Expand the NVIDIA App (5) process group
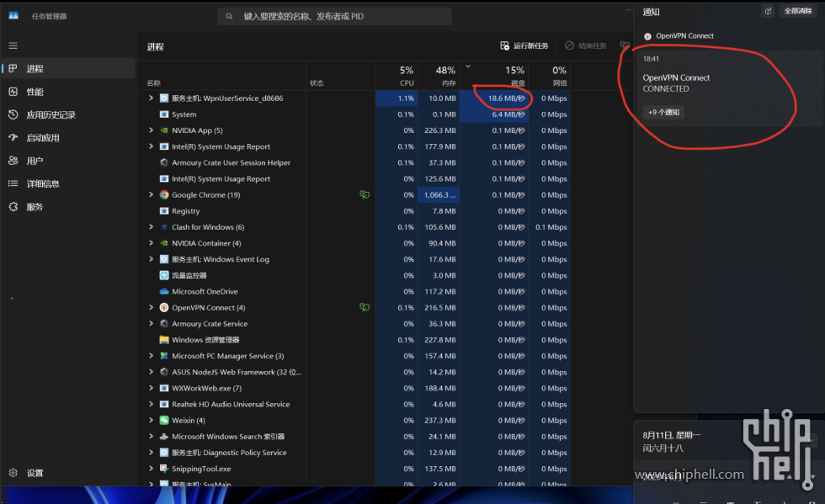This screenshot has height=504, width=825. click(x=151, y=130)
